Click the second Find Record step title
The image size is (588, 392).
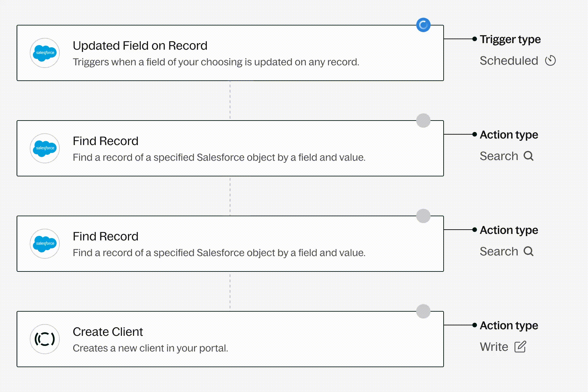(x=106, y=237)
